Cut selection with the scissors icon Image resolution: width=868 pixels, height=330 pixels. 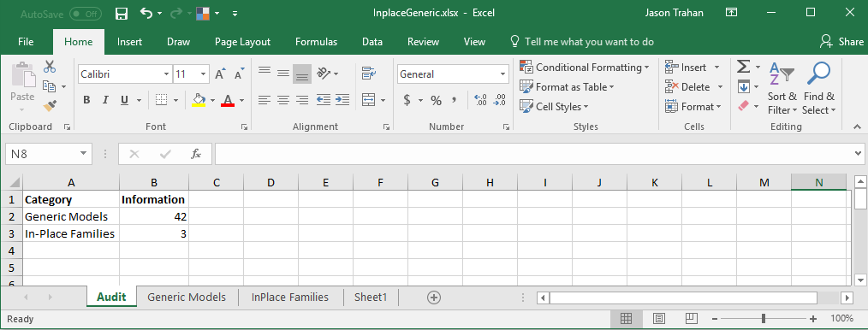[x=50, y=67]
